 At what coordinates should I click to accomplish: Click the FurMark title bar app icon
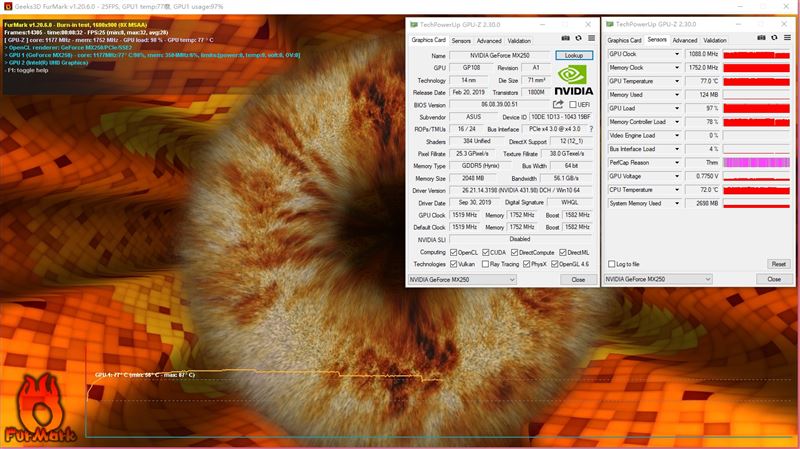pyautogui.click(x=8, y=7)
